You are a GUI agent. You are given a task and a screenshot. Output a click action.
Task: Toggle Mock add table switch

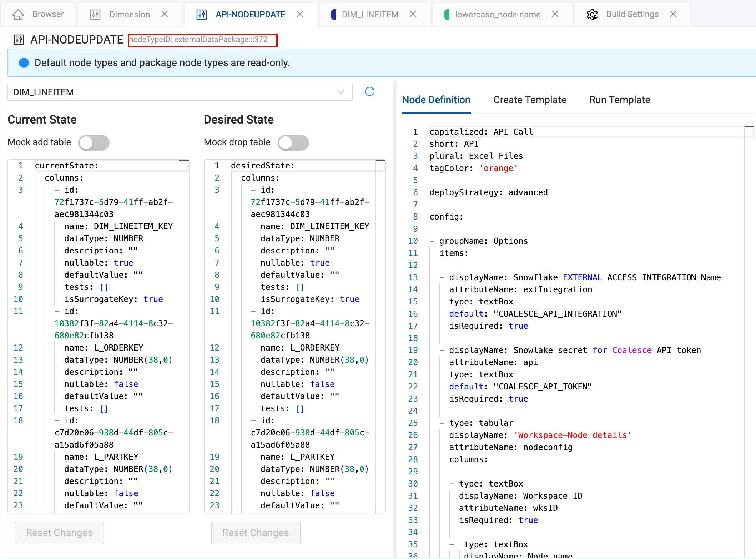(x=94, y=142)
